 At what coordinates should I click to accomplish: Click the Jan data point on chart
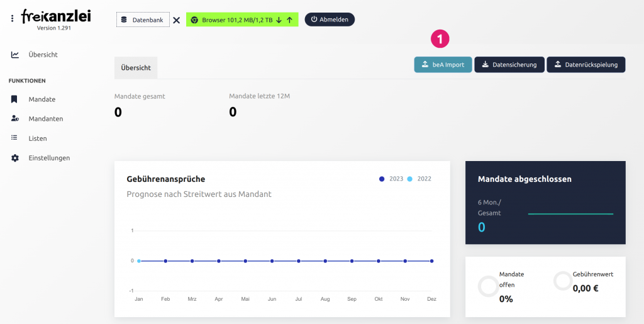click(139, 260)
